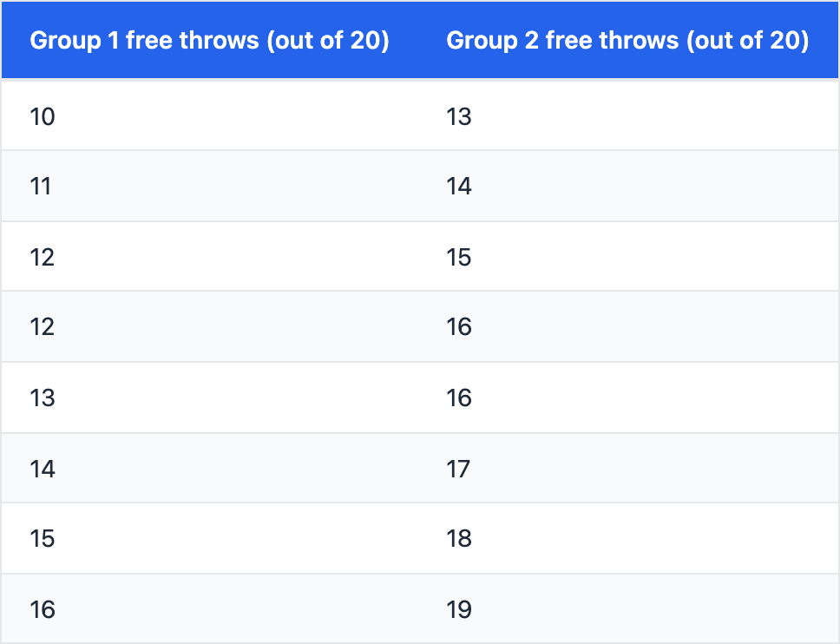Click the Group 1 free throws column header
Screen dimensions: 840x644
pyautogui.click(x=209, y=41)
